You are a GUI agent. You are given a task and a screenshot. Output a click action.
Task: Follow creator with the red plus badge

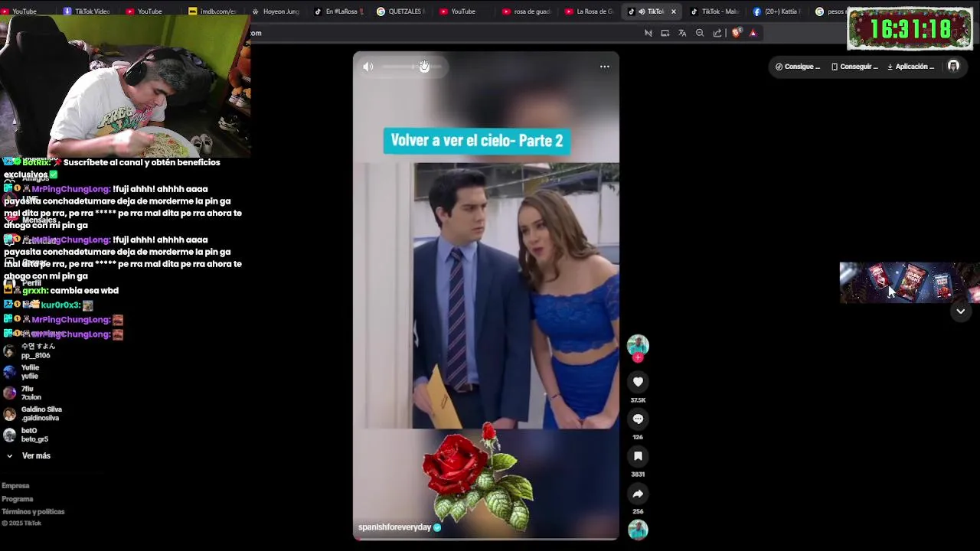point(638,357)
